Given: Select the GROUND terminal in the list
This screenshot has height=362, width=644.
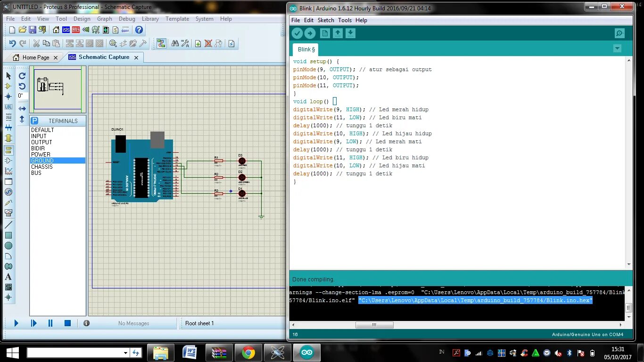Looking at the screenshot, I should click(58, 161).
